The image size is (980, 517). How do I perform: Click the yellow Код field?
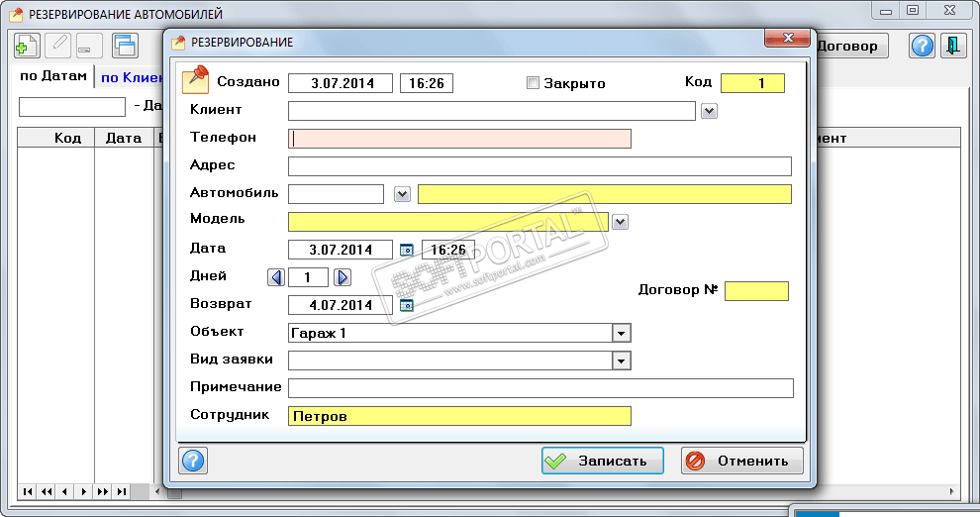752,83
